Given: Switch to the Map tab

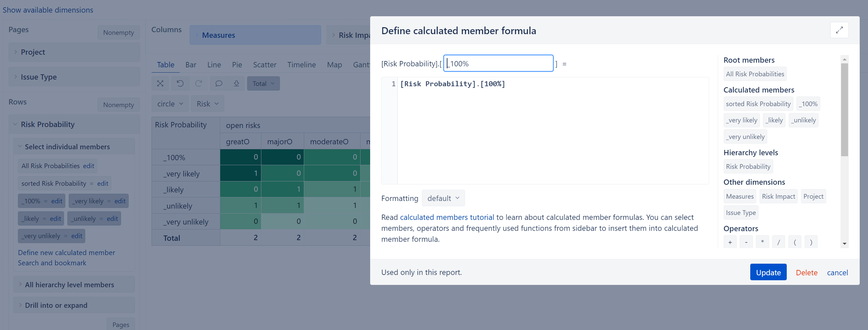Looking at the screenshot, I should coord(334,65).
